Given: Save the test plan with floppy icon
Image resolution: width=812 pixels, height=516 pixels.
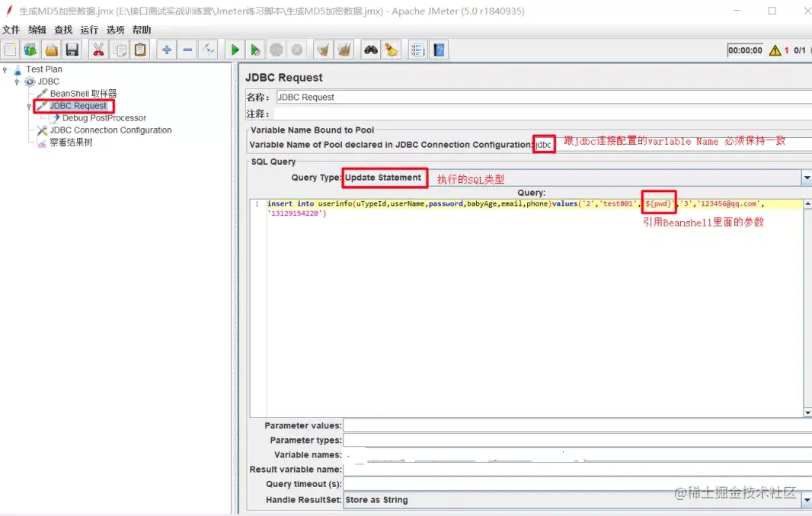Looking at the screenshot, I should pos(72,50).
